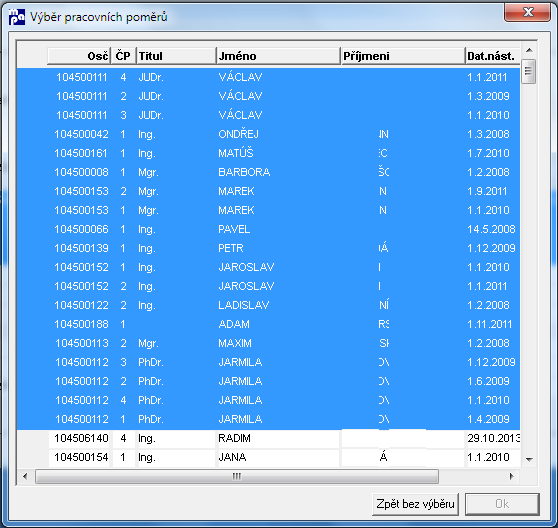Click the vertical scrollbar thumb
The image size is (558, 528).
(x=528, y=71)
